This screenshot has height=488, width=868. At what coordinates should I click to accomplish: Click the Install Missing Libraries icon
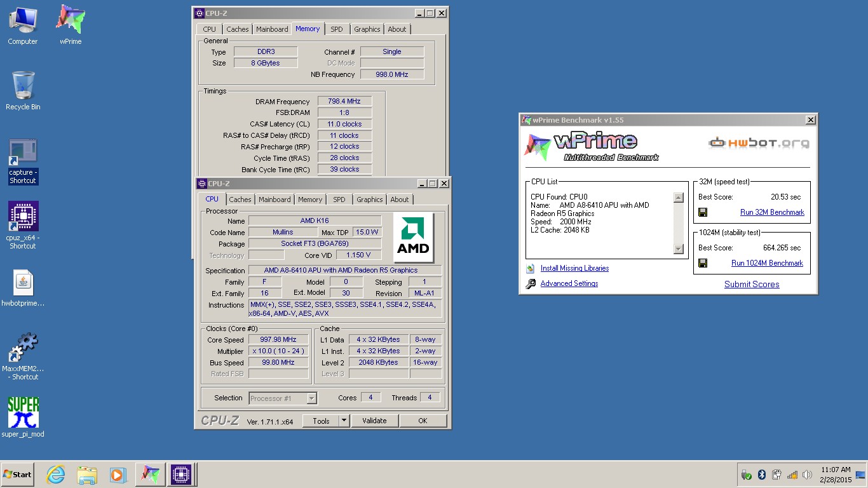[x=531, y=269]
